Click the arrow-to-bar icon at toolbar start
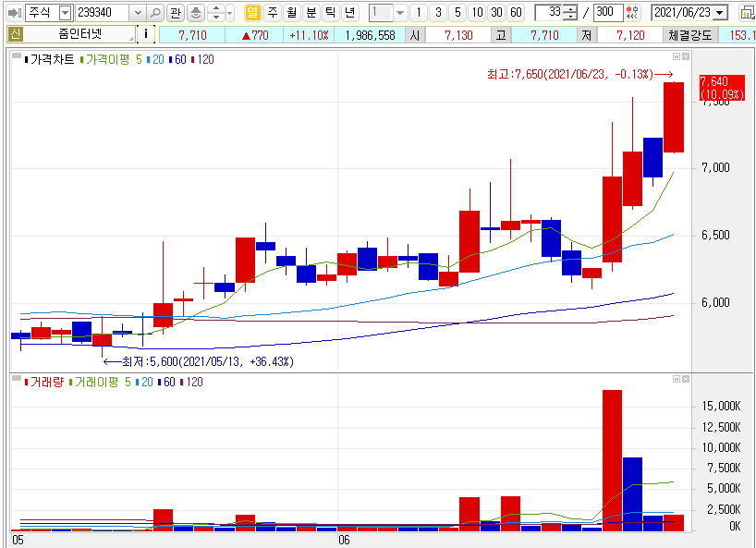 click(x=15, y=13)
